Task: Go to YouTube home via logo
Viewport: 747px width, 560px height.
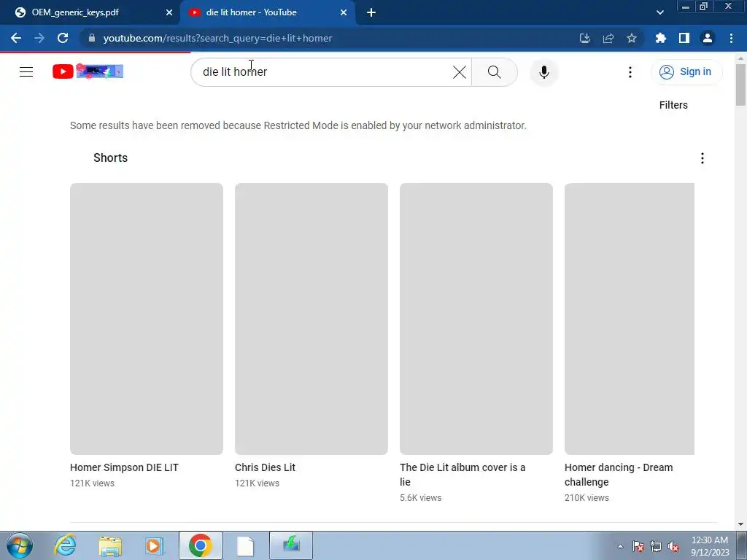Action: tap(88, 71)
